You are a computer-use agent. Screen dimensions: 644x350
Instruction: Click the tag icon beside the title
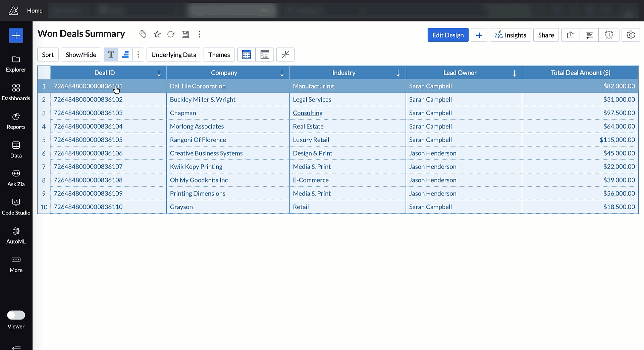pos(143,34)
